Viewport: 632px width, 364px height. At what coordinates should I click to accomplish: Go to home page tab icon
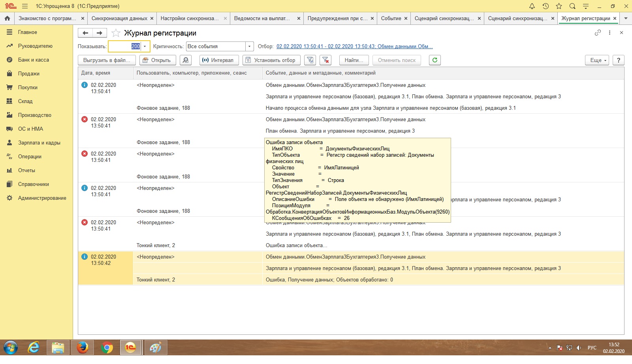click(7, 18)
